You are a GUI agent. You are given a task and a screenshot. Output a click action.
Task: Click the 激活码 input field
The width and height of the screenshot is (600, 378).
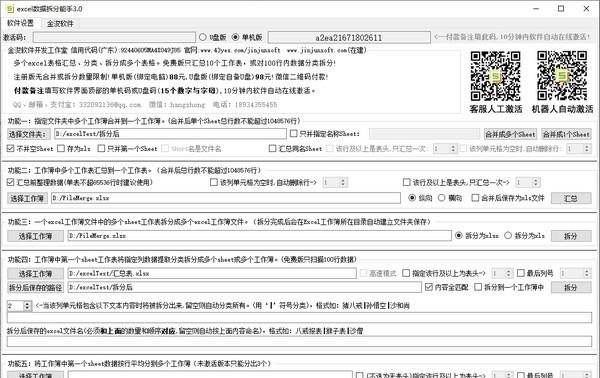point(114,37)
